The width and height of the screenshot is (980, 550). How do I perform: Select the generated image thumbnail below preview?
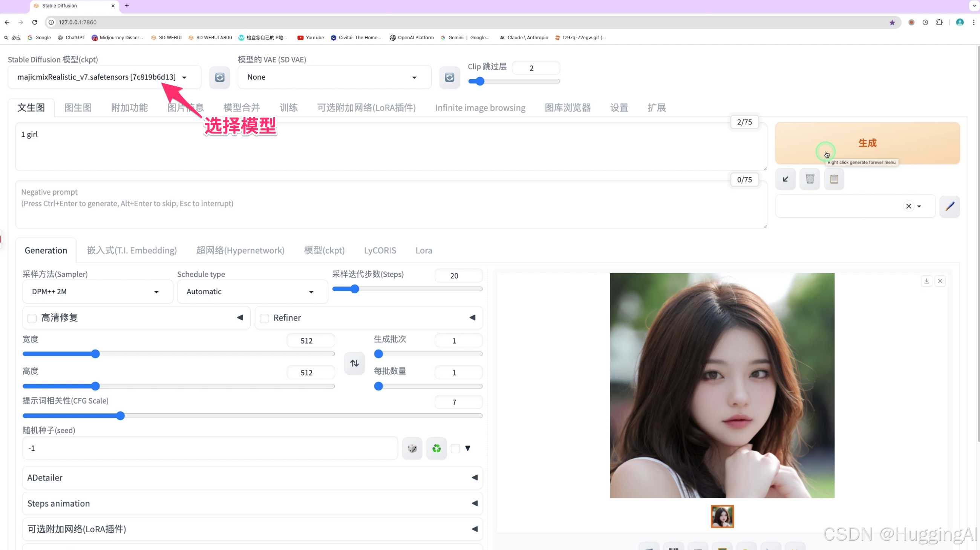[722, 516]
